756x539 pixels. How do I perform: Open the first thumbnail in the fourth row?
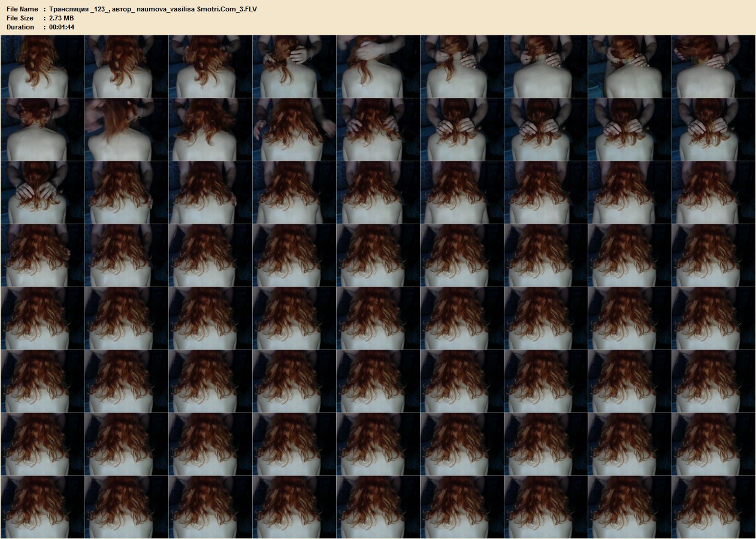[43, 255]
